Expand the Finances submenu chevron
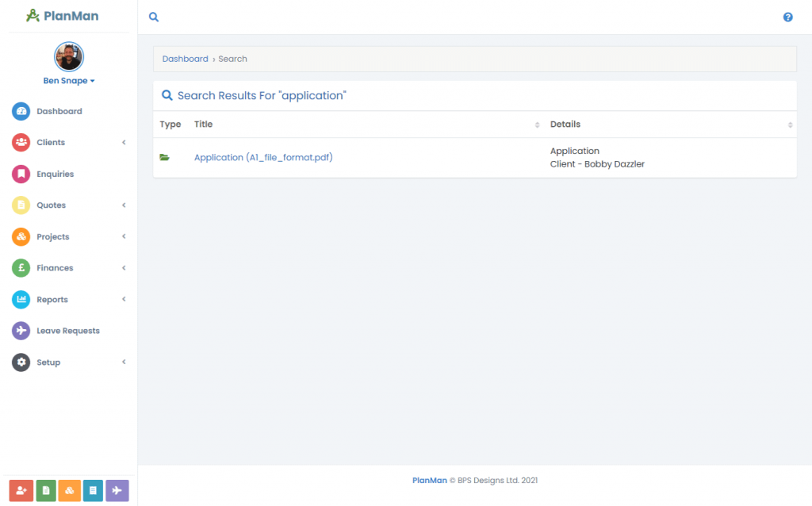The width and height of the screenshot is (812, 506). [x=124, y=268]
